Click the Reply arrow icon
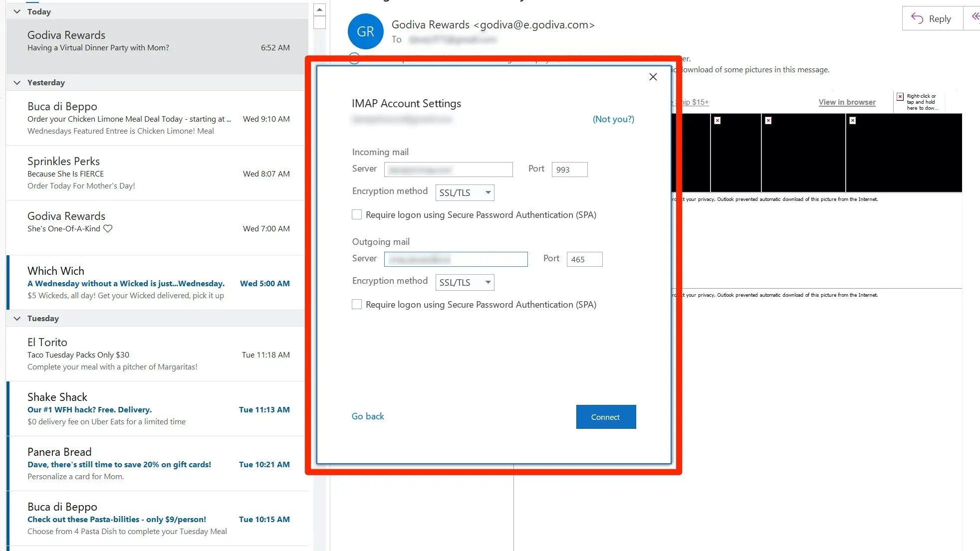 pos(917,18)
